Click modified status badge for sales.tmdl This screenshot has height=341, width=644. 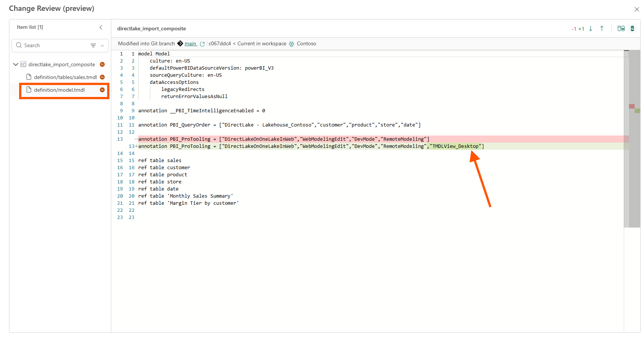tap(102, 77)
